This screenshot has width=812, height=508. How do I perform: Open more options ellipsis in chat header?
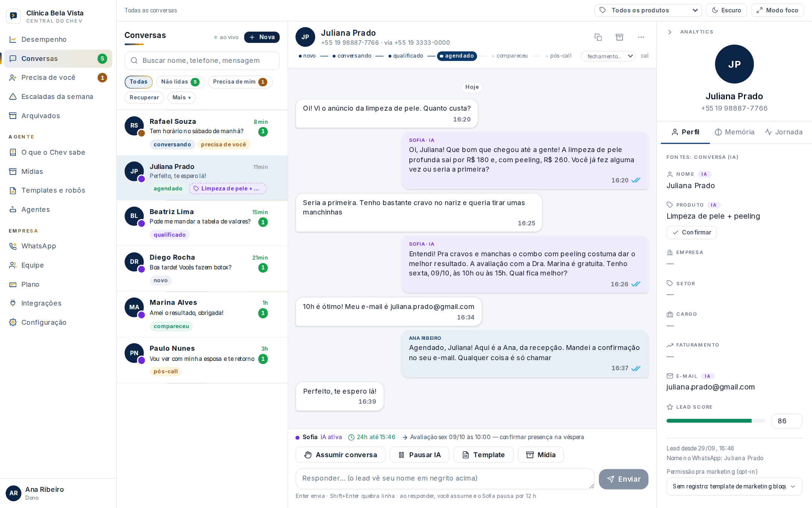click(641, 37)
